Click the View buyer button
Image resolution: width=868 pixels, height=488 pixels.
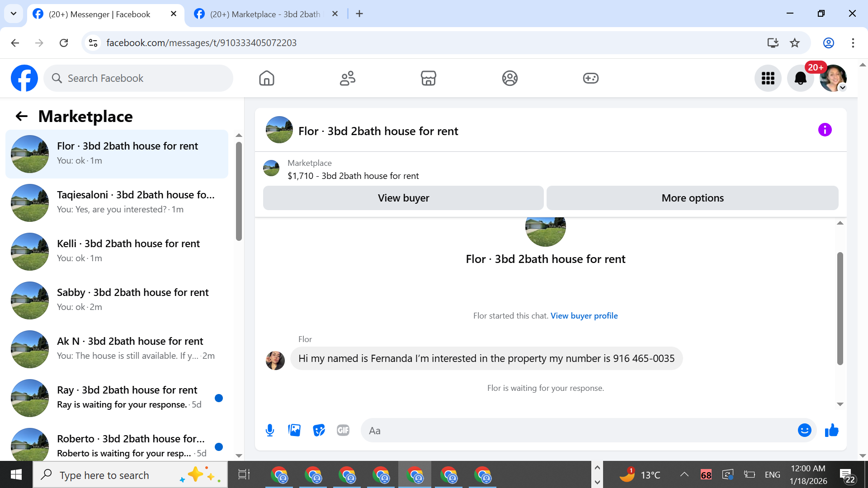(403, 198)
